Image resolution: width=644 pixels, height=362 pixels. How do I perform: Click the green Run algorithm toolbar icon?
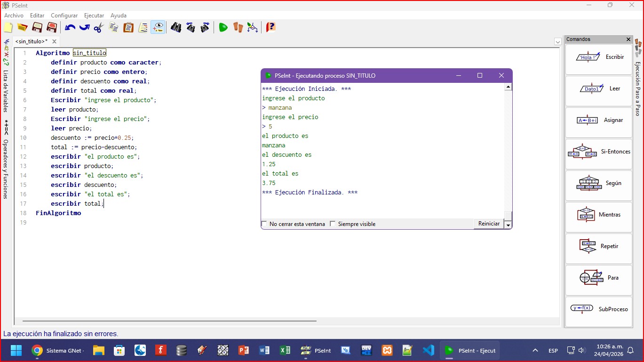pyautogui.click(x=223, y=27)
